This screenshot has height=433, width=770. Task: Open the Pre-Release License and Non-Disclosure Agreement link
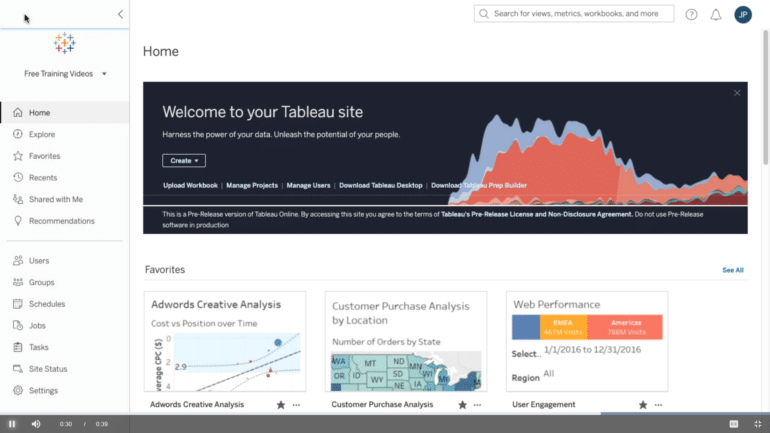pyautogui.click(x=537, y=214)
